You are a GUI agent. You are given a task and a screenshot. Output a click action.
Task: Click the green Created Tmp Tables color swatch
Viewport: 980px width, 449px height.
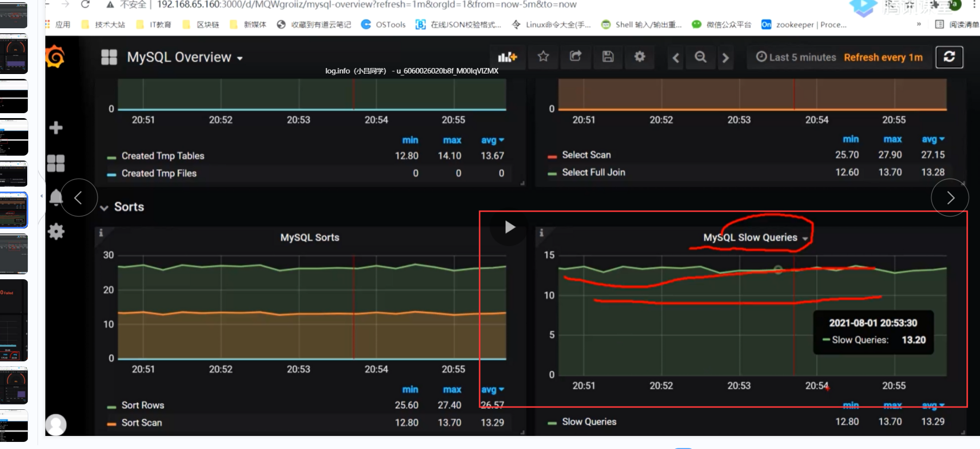(111, 157)
